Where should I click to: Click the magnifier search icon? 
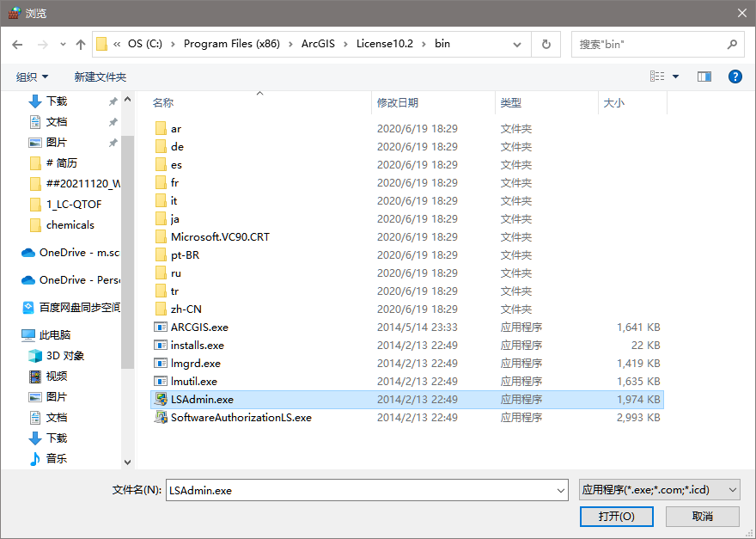(732, 45)
